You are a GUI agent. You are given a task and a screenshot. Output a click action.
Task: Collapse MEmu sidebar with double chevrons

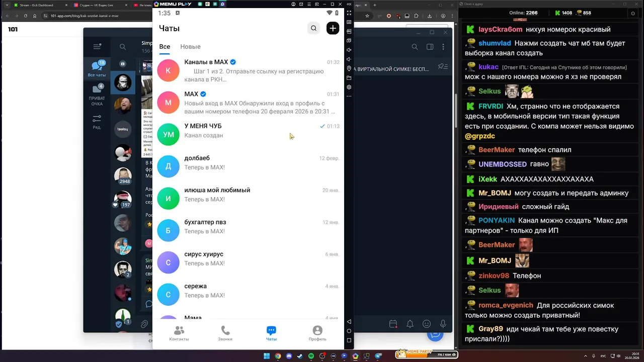[x=349, y=4]
